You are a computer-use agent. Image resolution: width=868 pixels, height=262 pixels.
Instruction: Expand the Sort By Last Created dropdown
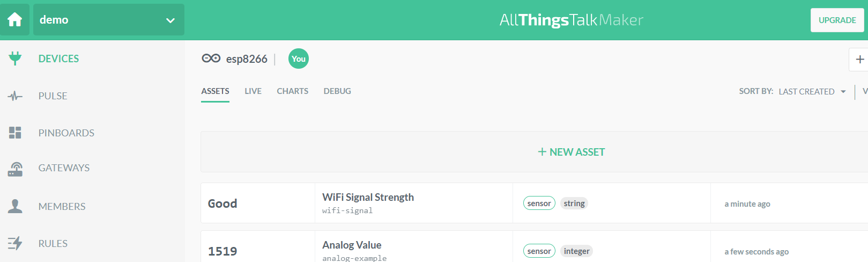tap(812, 92)
